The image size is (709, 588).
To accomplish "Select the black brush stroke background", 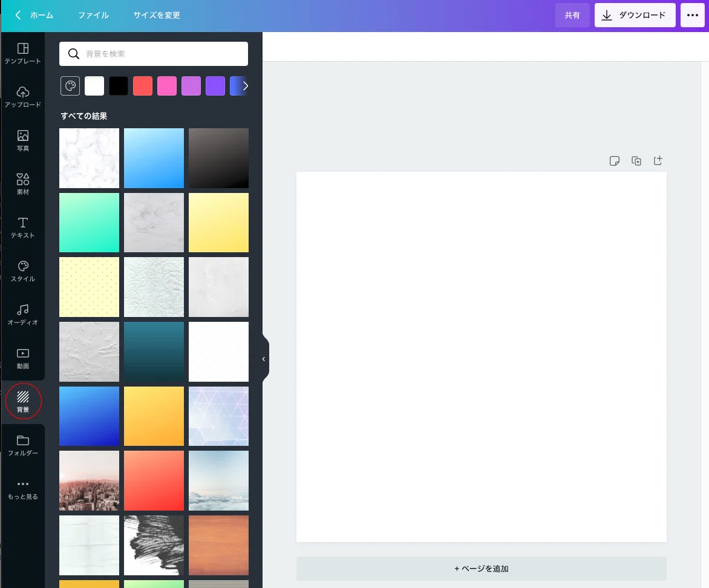I will pyautogui.click(x=154, y=546).
